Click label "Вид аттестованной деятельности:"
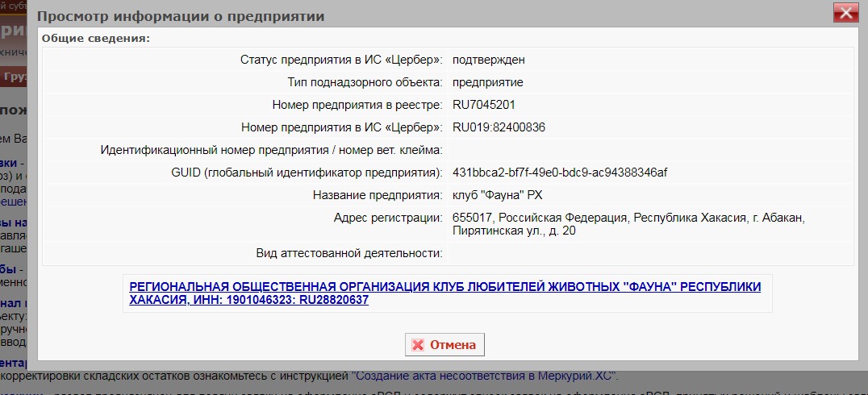The height and width of the screenshot is (395, 868). click(x=349, y=253)
